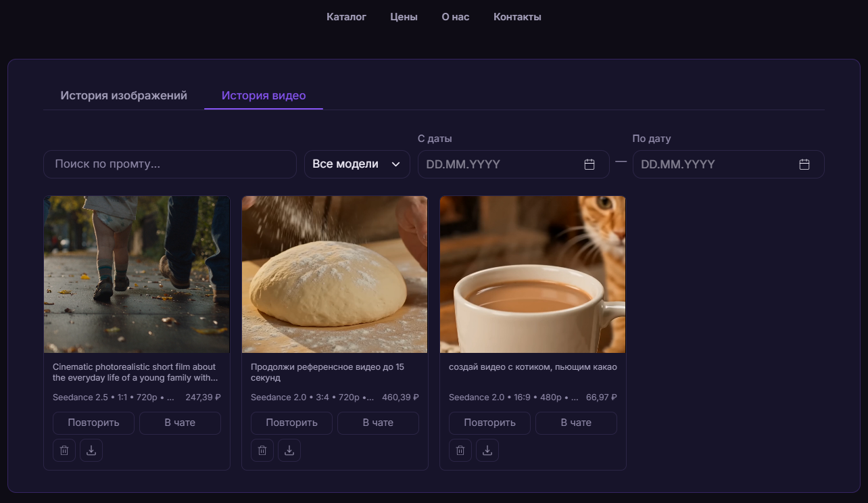Click the prompt 'Продолжи референсное видео до 15 секунд'
868x503 pixels.
click(327, 373)
